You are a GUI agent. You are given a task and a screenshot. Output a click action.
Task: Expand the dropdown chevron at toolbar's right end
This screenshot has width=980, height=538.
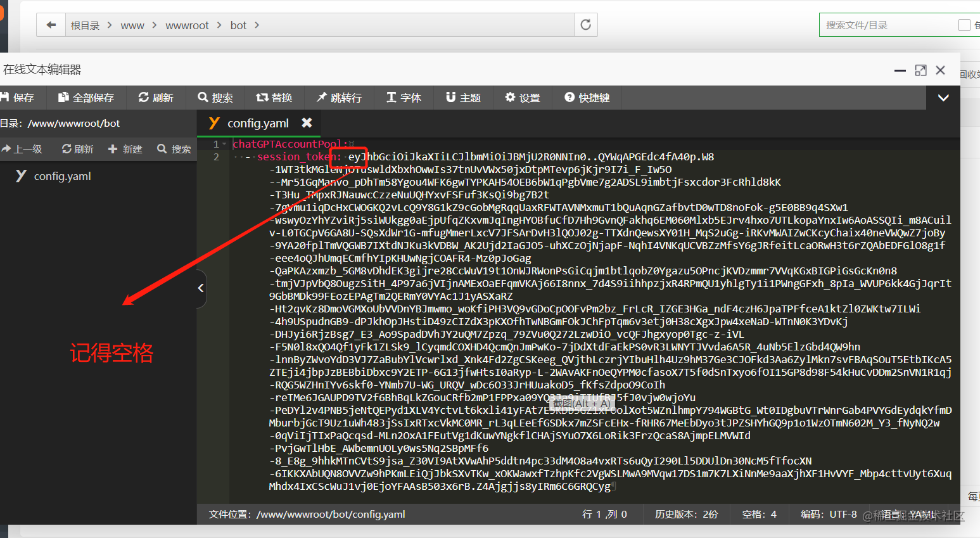pyautogui.click(x=943, y=98)
